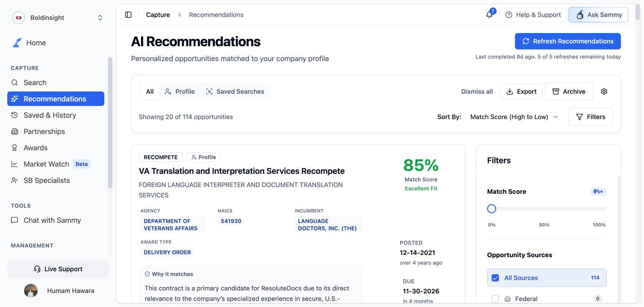Click the Delivery Order award type tag

click(167, 252)
